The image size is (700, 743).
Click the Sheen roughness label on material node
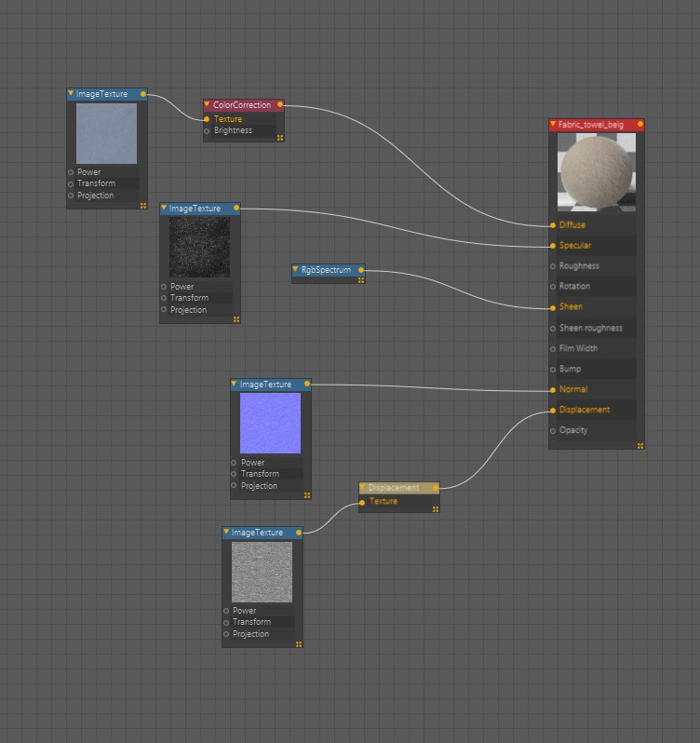[x=590, y=328]
